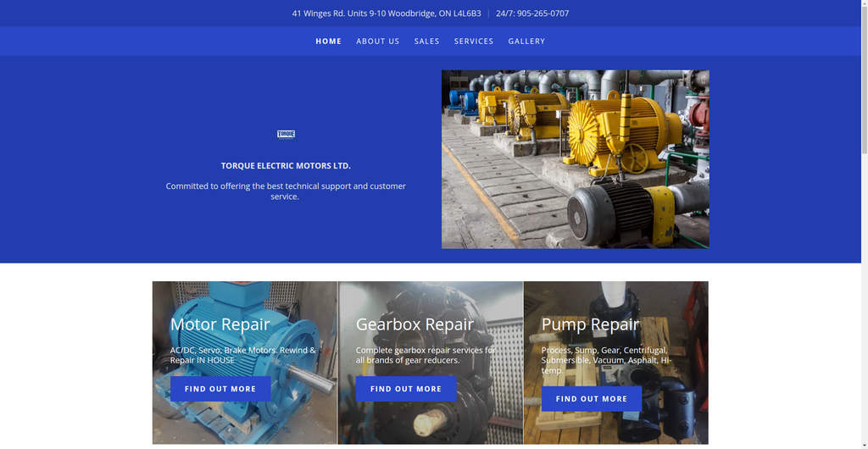The image size is (868, 449).
Task: Go to the About Us page
Action: [378, 42]
